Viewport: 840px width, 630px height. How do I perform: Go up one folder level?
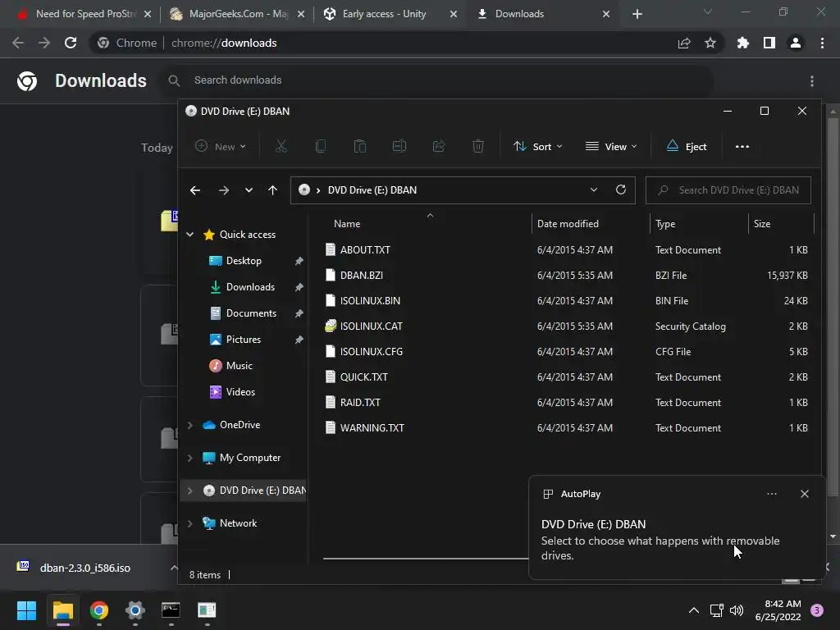click(272, 190)
